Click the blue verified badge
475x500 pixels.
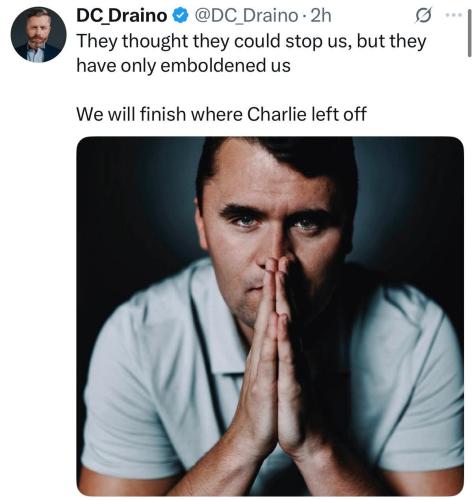(180, 16)
